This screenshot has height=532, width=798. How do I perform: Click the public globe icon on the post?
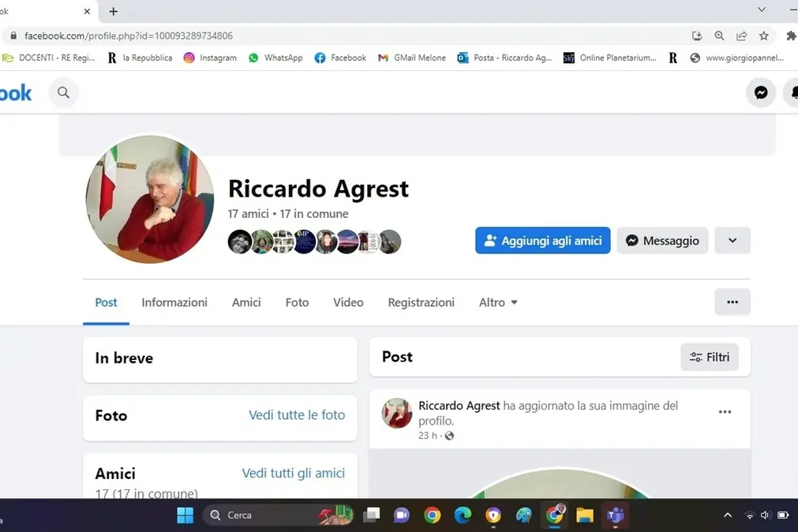tap(449, 436)
